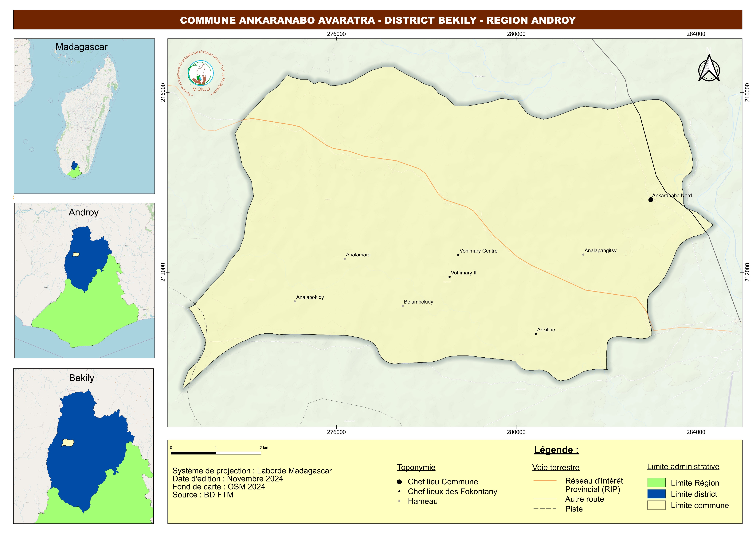Click the scale bar in the legend
The image size is (756, 534).
pyautogui.click(x=216, y=453)
